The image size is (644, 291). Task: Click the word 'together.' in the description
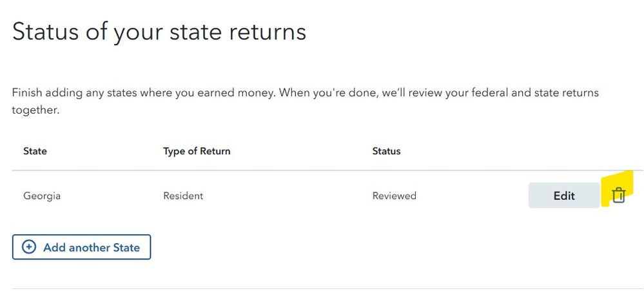[x=35, y=110]
